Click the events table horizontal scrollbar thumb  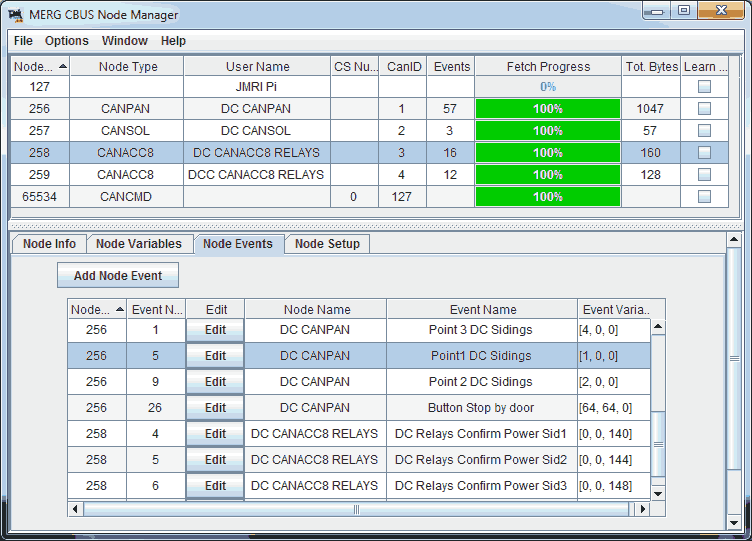click(356, 509)
